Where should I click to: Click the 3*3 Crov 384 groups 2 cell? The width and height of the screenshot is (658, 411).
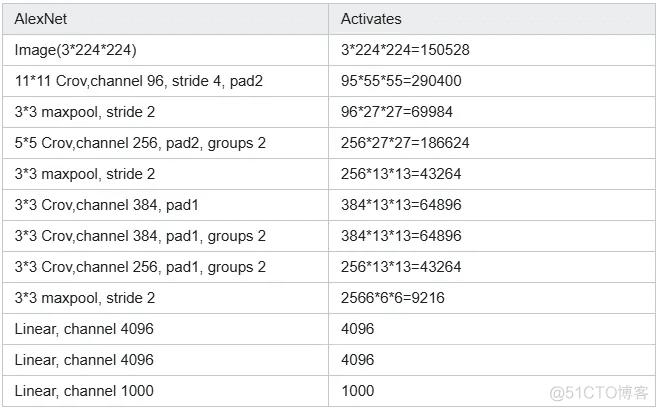click(x=165, y=236)
